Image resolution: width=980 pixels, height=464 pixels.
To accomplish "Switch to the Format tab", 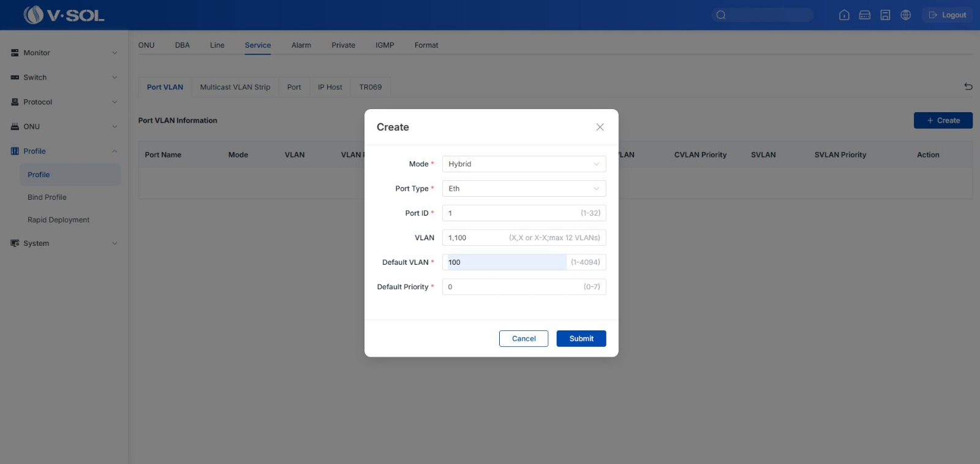I will (x=426, y=45).
